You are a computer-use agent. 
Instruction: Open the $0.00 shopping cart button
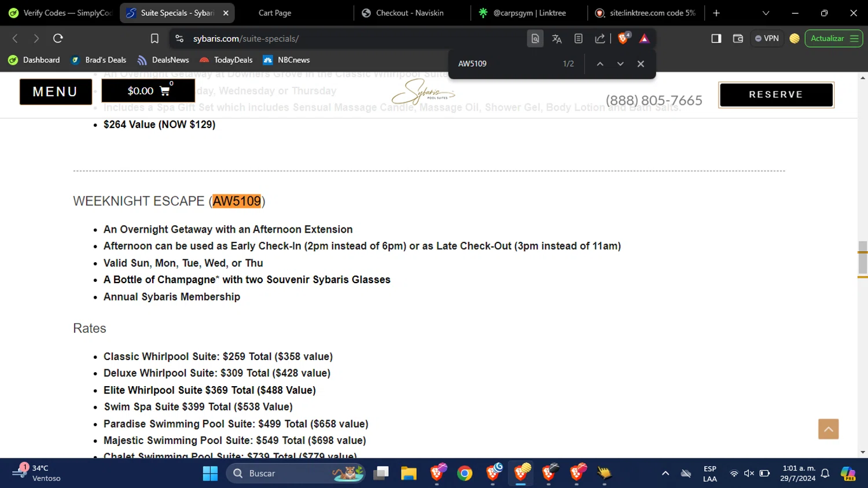[148, 91]
